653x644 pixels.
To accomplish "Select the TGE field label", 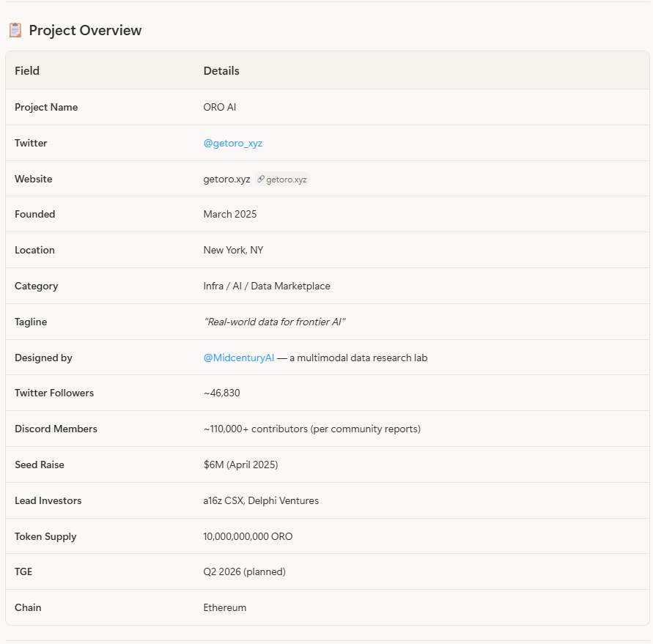I will point(23,571).
